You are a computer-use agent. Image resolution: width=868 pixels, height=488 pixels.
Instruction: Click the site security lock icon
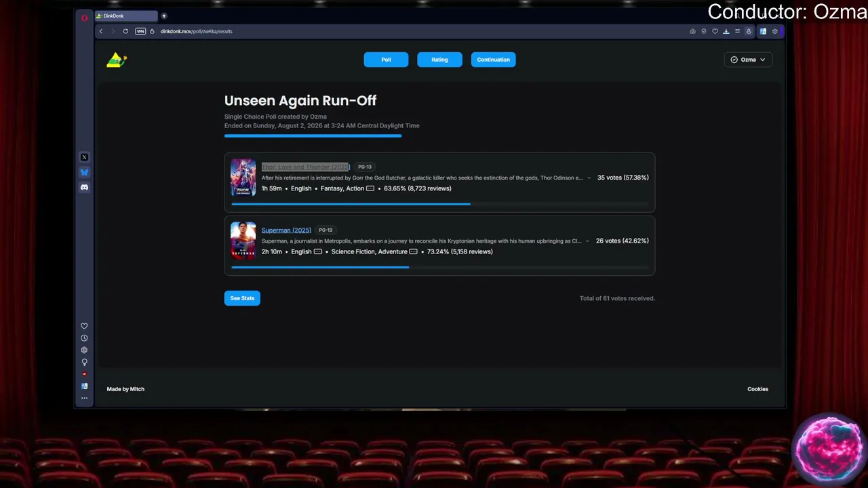click(x=152, y=31)
